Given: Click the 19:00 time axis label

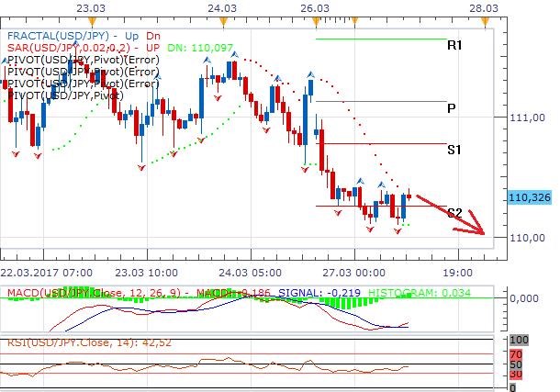Looking at the screenshot, I should [457, 273].
